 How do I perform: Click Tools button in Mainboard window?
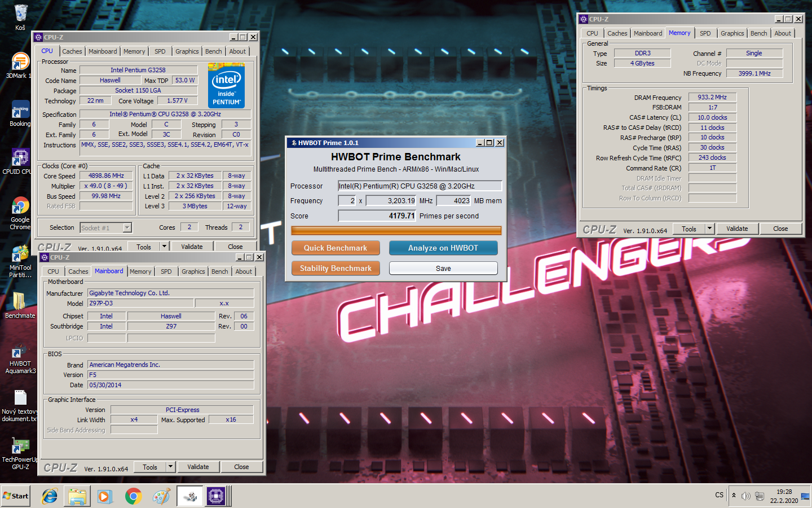pos(150,467)
